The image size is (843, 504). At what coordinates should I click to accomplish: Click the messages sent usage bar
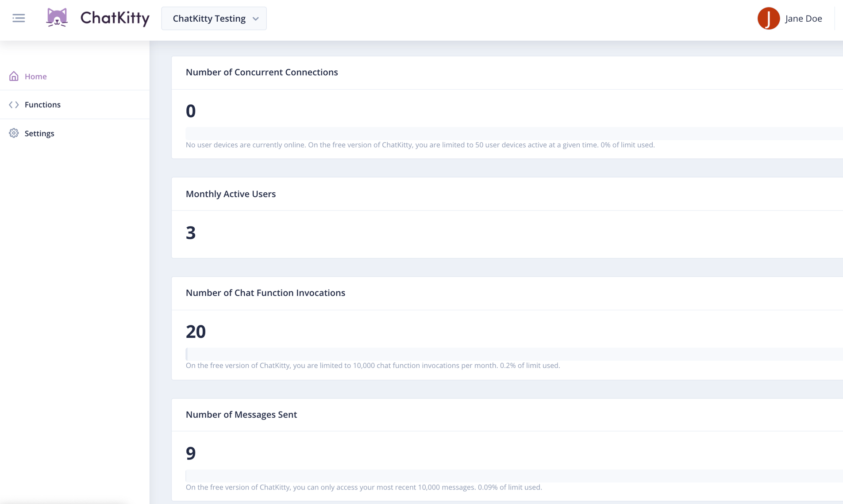(514, 476)
